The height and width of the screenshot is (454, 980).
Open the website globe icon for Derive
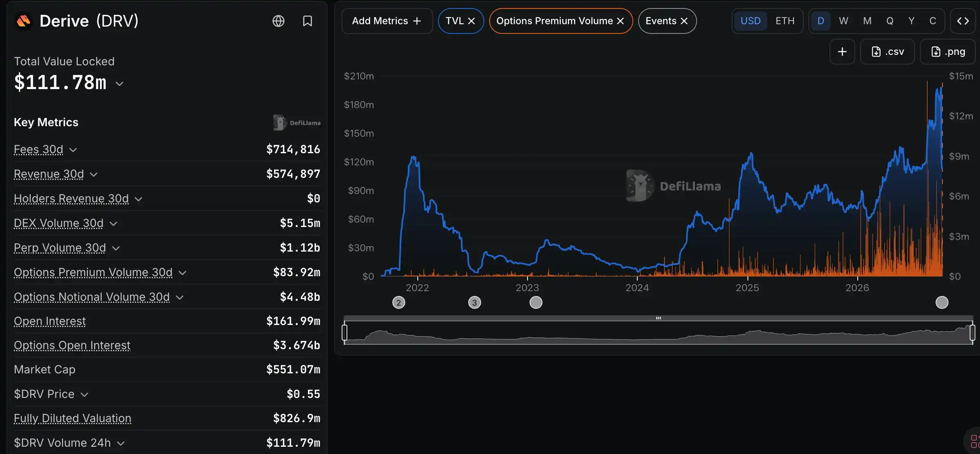click(x=279, y=21)
